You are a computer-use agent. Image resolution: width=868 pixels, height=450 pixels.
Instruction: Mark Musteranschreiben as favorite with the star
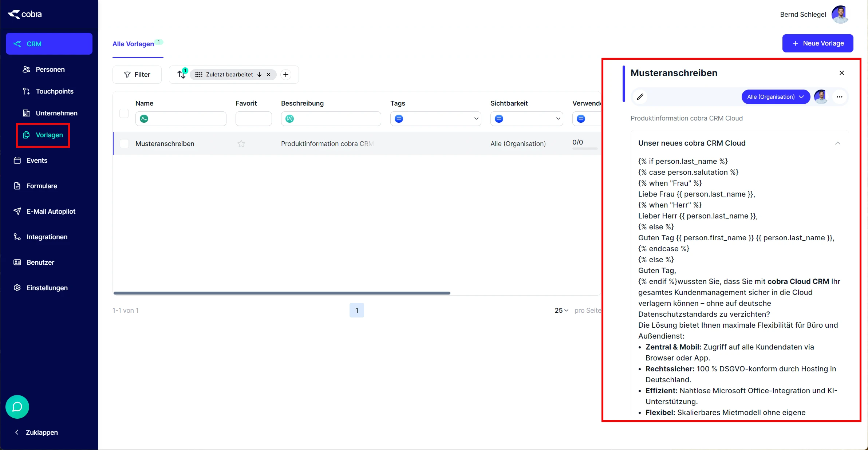click(241, 144)
